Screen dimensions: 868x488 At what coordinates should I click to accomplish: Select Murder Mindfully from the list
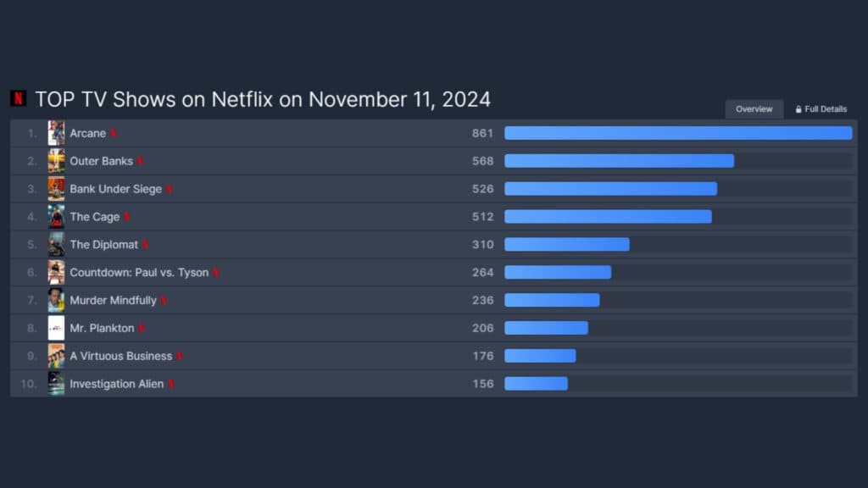pos(112,301)
